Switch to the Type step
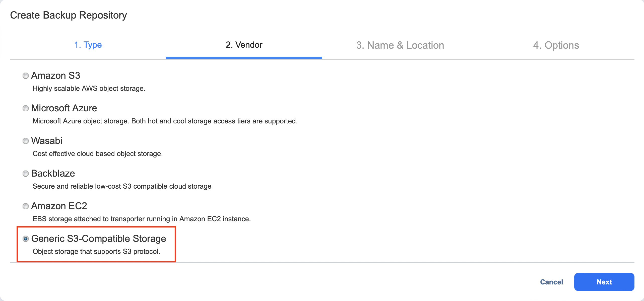The height and width of the screenshot is (301, 644). pos(88,45)
